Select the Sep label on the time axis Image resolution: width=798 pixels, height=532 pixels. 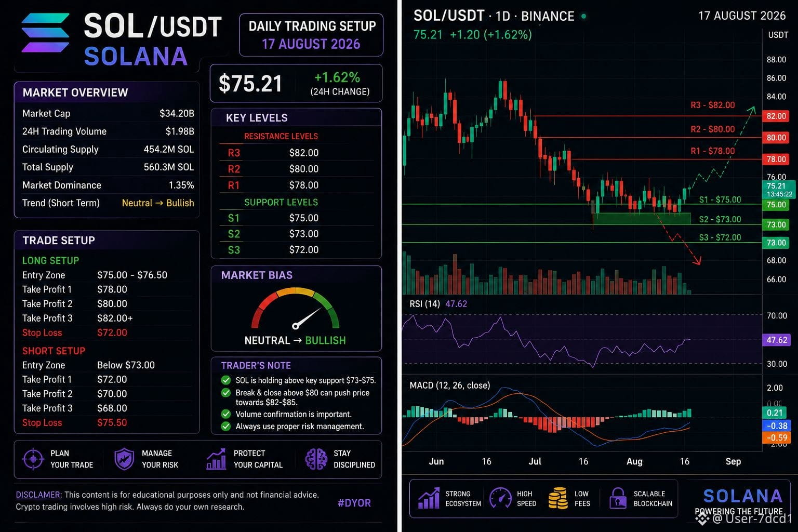(x=733, y=461)
